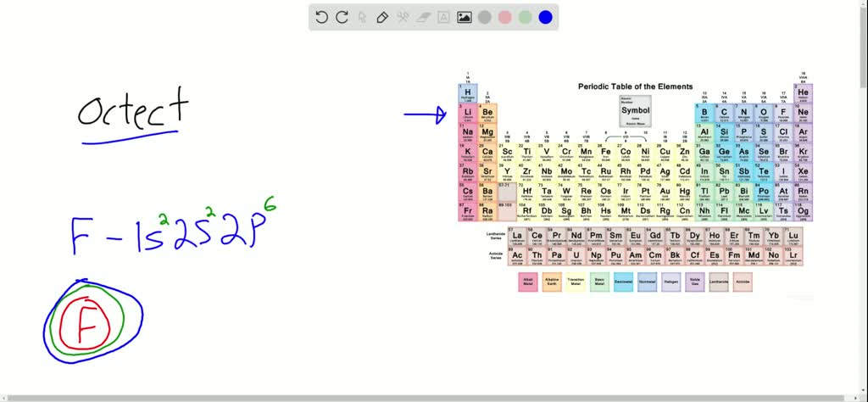Click the redo arrow in toolbar
Screen dimensions: 868x402
[x=342, y=17]
